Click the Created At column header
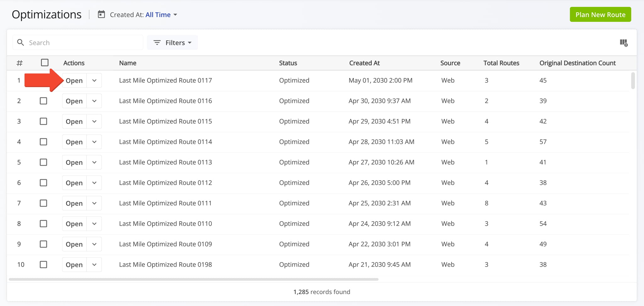 click(364, 63)
